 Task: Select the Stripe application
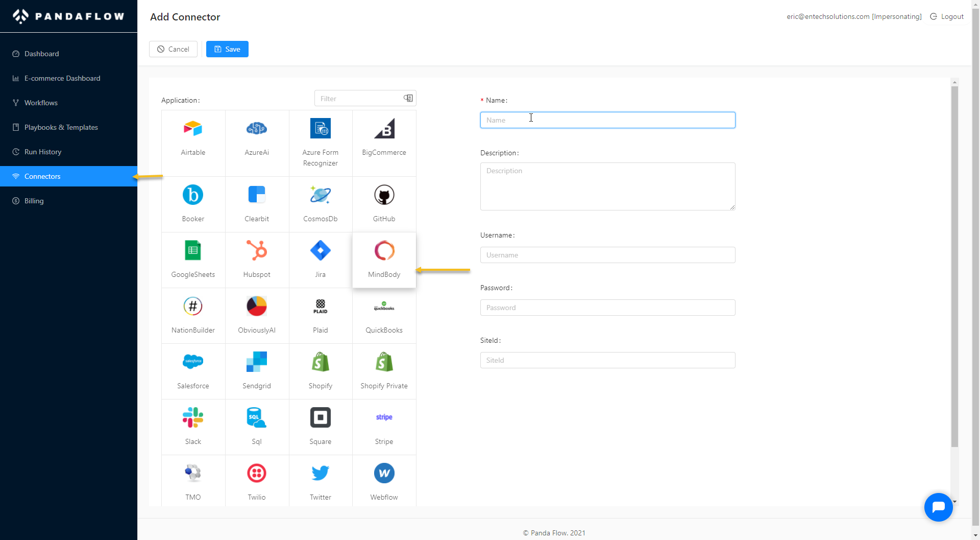click(384, 427)
